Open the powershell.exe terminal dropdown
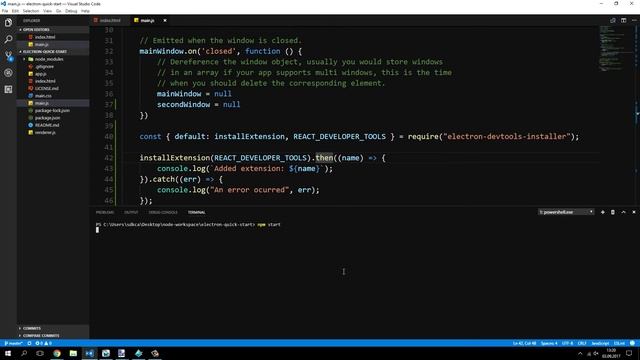 [x=566, y=212]
